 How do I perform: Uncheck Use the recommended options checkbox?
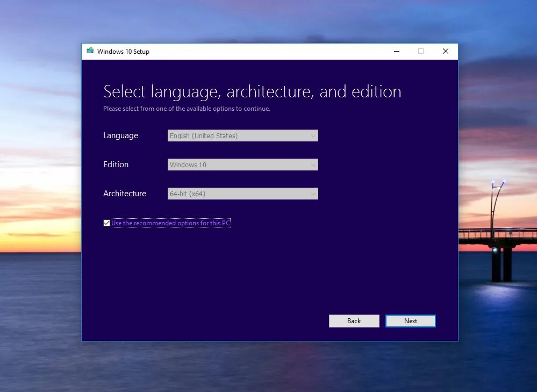106,223
